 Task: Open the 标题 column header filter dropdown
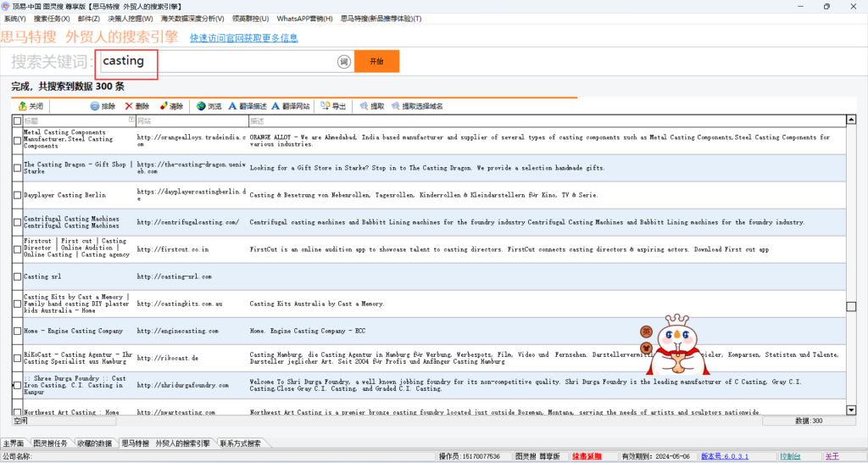pos(131,121)
